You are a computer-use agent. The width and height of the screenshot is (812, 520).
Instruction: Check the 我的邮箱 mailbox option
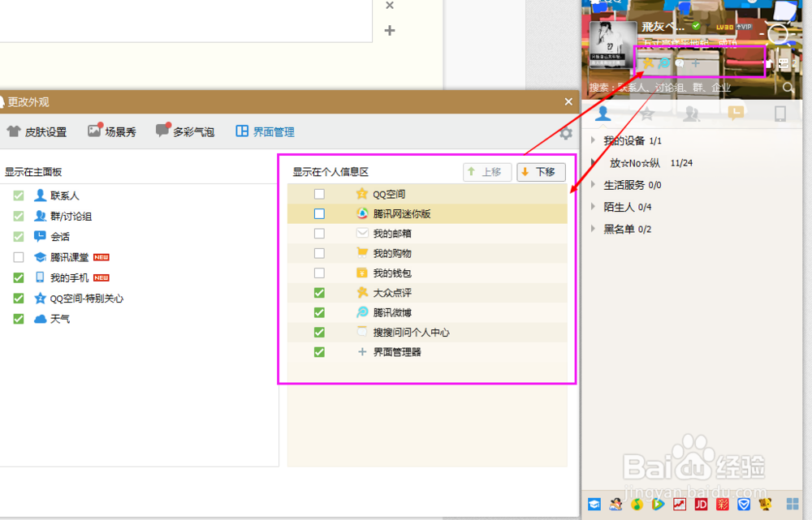click(x=319, y=233)
